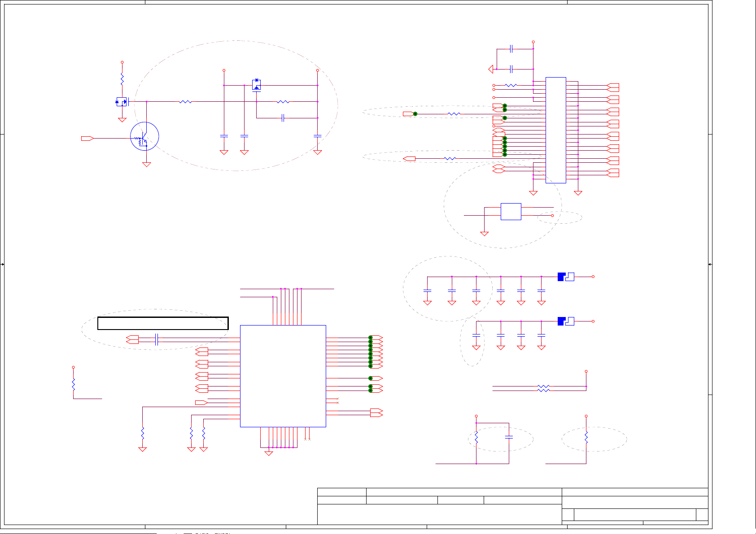The width and height of the screenshot is (756, 534).
Task: Select the lower blue ferrite bead symbol
Action: click(x=566, y=321)
